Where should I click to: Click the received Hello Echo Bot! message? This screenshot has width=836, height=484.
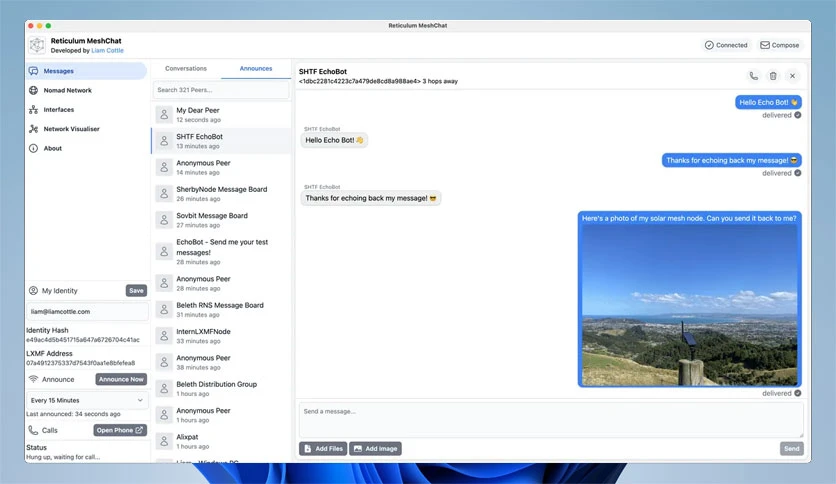pos(334,140)
